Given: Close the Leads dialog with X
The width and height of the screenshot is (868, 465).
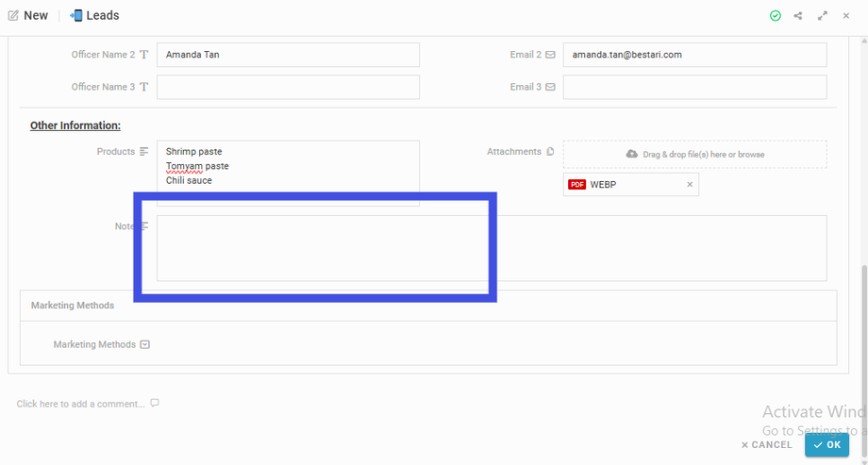Looking at the screenshot, I should 846,16.
